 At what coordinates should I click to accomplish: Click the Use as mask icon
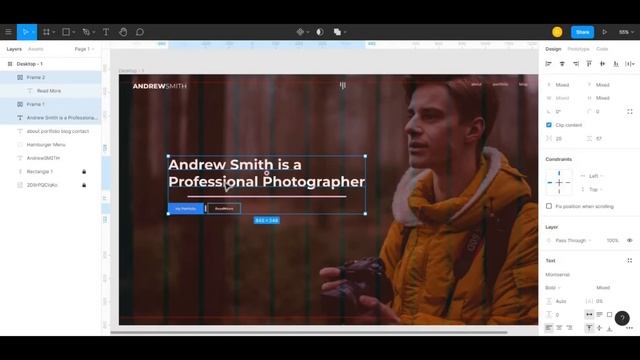pos(320,32)
